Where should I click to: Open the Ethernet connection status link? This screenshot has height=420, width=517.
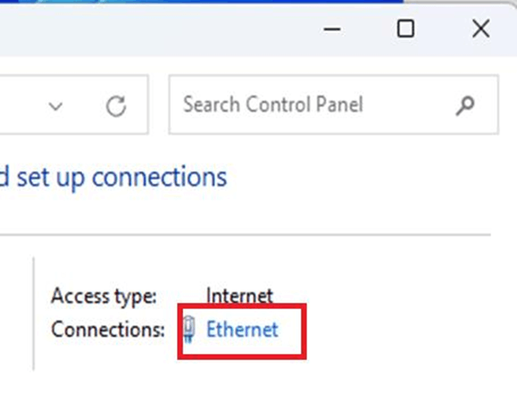click(242, 329)
